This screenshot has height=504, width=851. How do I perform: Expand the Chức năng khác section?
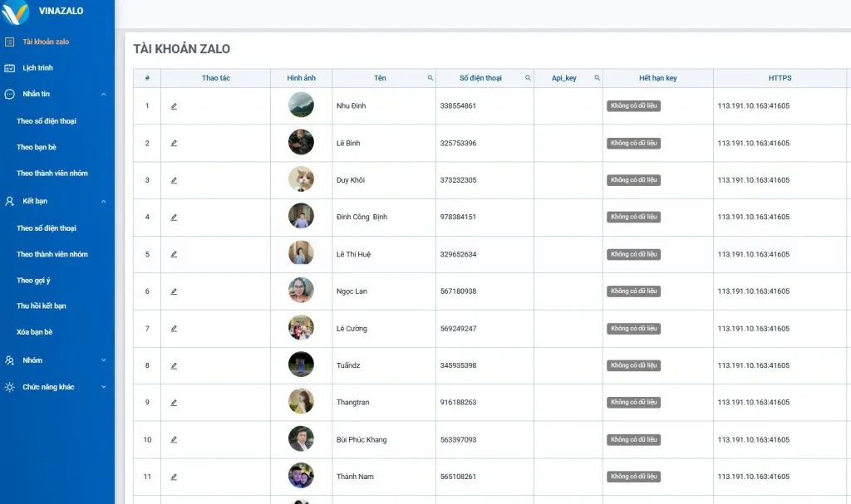(x=103, y=387)
